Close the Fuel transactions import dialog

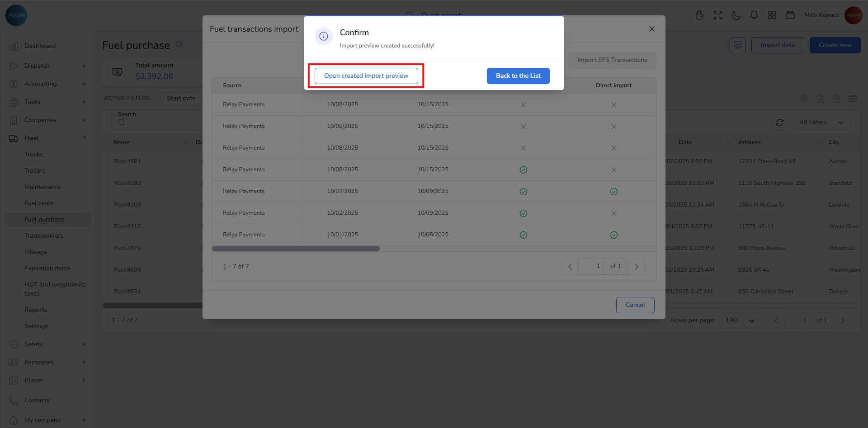[x=651, y=29]
